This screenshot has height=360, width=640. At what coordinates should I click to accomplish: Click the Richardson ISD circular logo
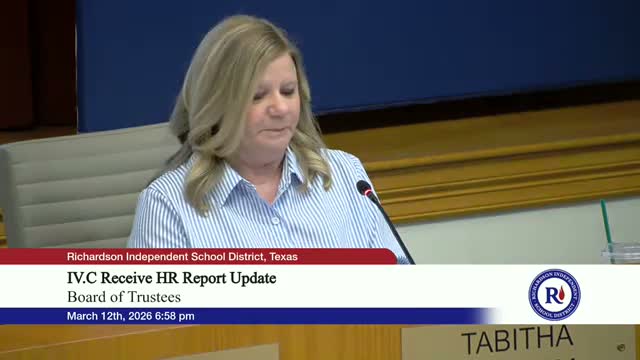click(554, 295)
